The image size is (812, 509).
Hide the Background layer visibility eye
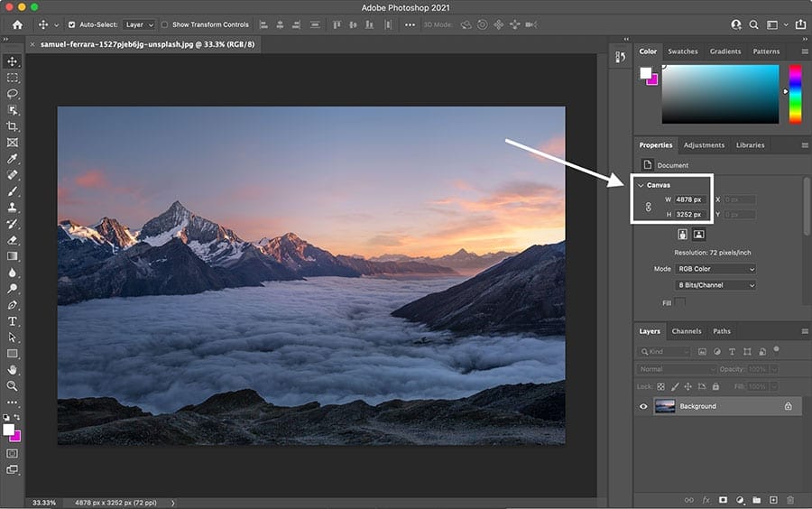643,406
